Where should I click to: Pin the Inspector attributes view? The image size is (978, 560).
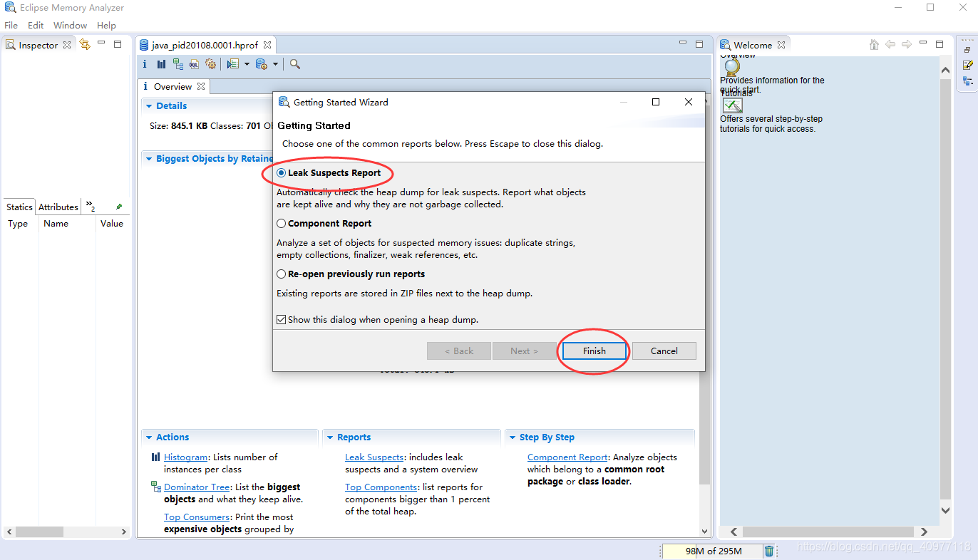click(119, 207)
